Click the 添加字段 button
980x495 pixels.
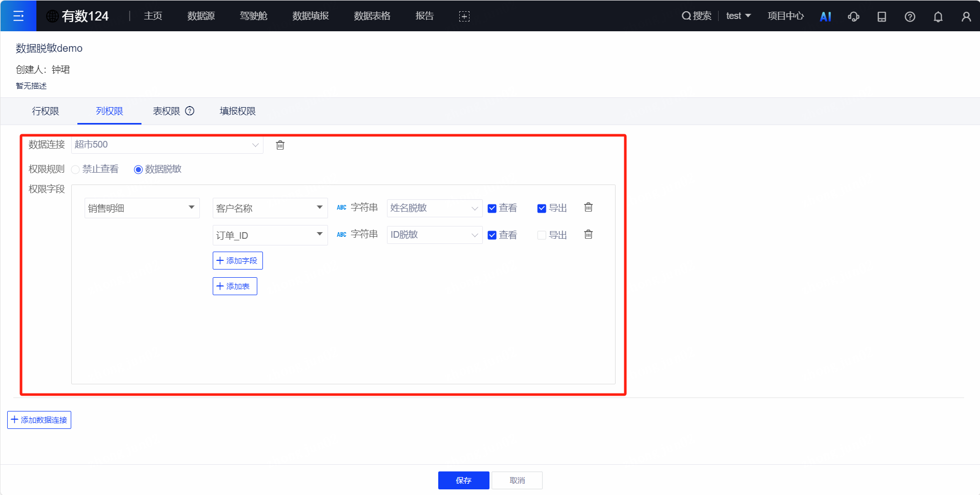coord(237,260)
